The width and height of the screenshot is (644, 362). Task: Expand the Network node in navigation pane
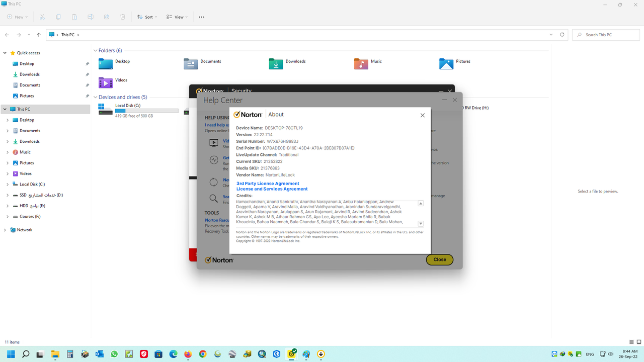coord(5,230)
